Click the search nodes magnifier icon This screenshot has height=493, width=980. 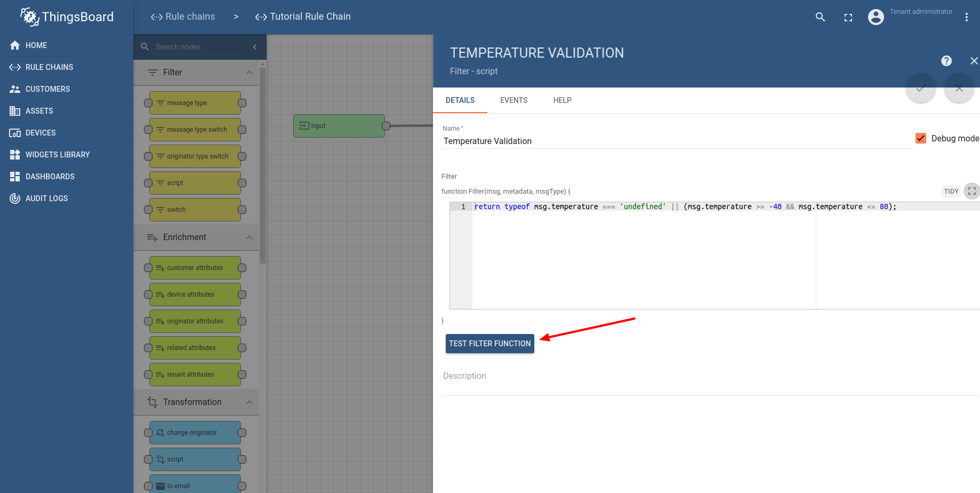(x=144, y=47)
